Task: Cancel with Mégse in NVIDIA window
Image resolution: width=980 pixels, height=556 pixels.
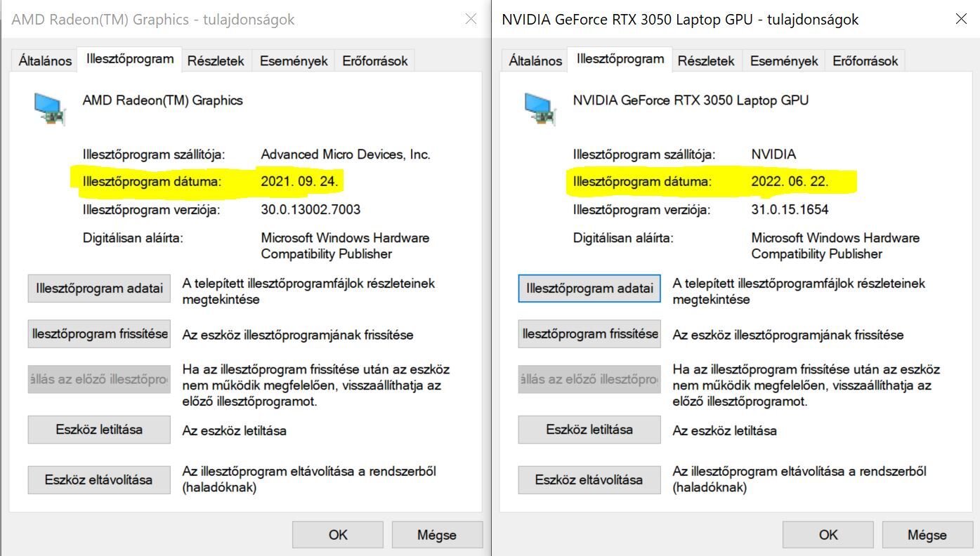Action: (x=927, y=535)
